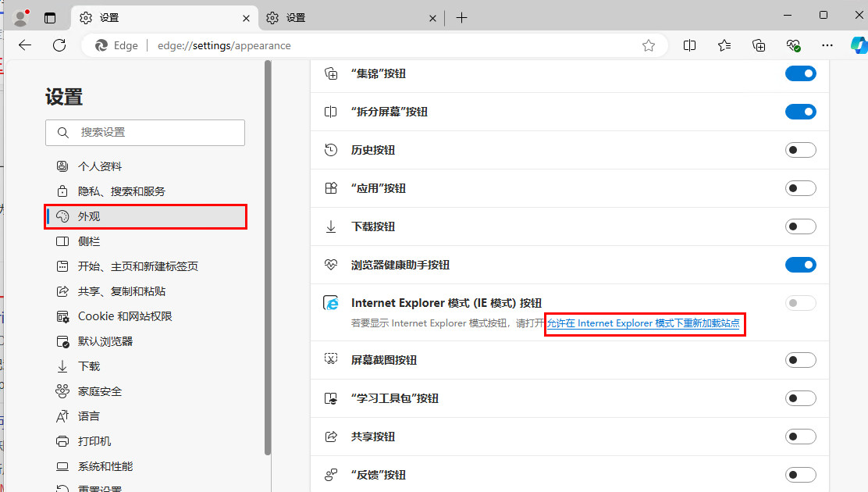Click the browser back arrow
868x492 pixels.
25,45
